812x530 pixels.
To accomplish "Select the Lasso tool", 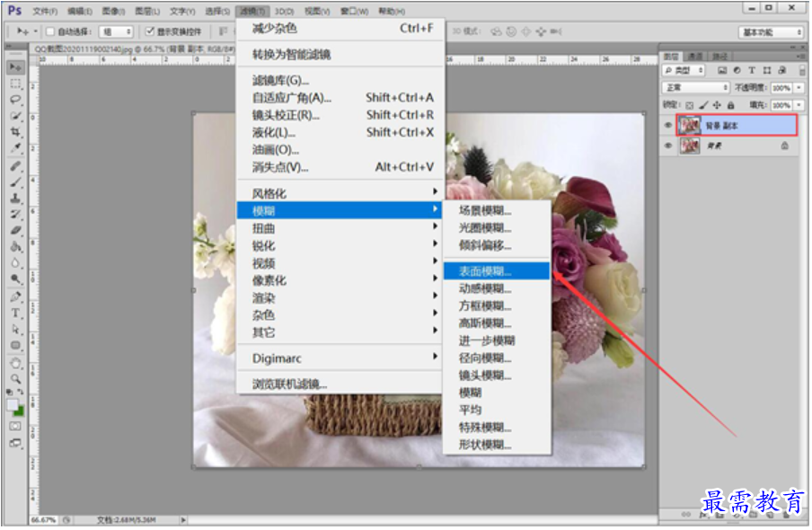I will tap(15, 100).
